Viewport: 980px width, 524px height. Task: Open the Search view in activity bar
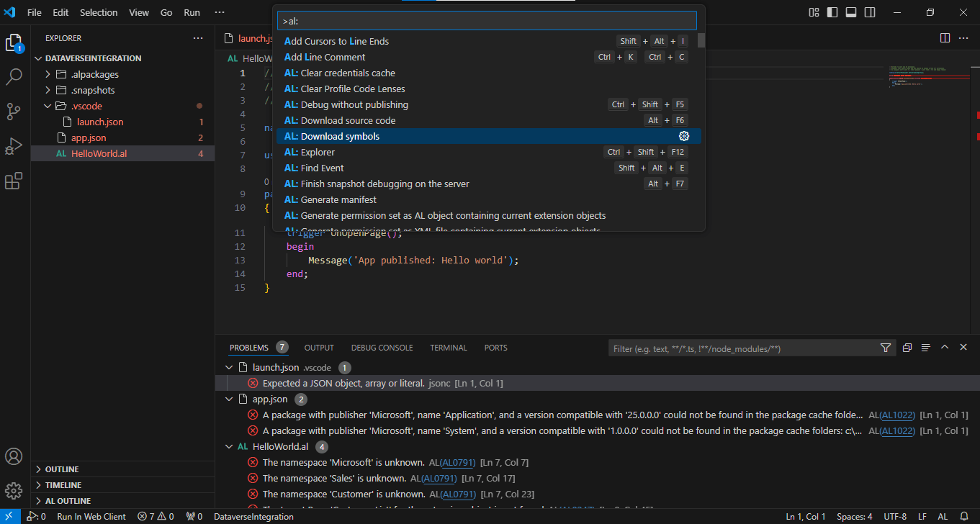[x=14, y=77]
